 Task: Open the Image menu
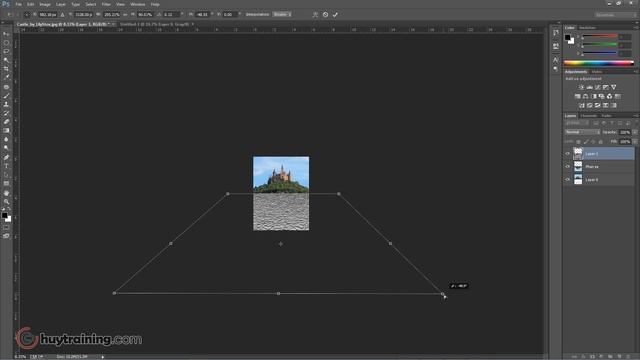45,4
